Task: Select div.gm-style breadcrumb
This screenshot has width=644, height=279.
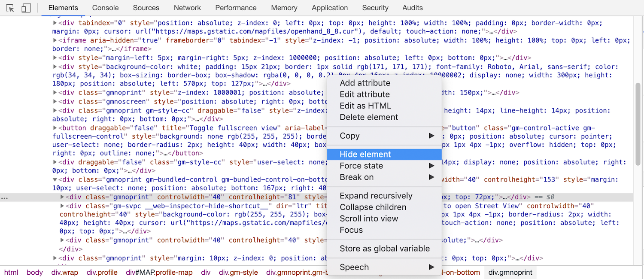Action: [x=238, y=273]
